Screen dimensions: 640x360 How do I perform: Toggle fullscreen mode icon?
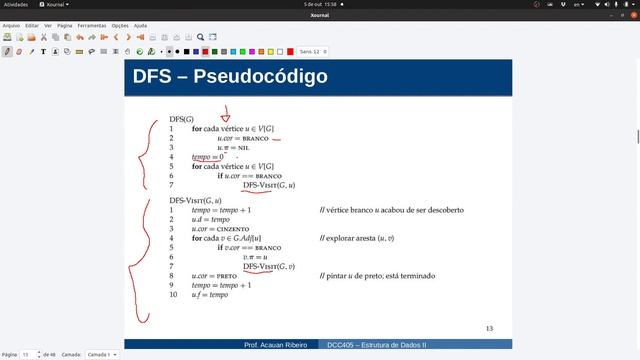click(213, 37)
